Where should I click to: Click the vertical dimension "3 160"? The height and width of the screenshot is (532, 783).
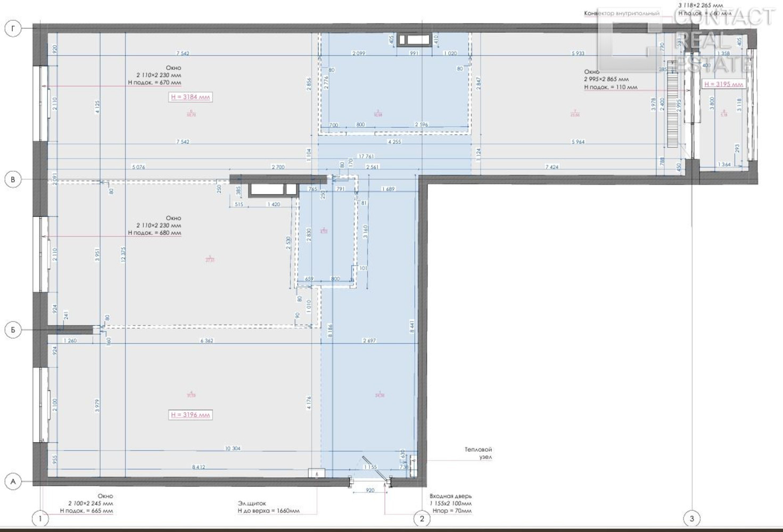pyautogui.click(x=365, y=232)
